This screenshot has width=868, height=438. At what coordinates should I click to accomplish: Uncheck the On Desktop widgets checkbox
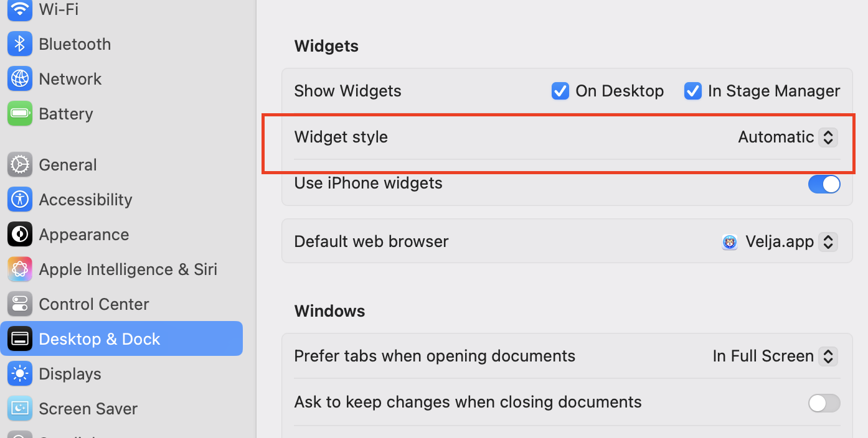pyautogui.click(x=560, y=91)
